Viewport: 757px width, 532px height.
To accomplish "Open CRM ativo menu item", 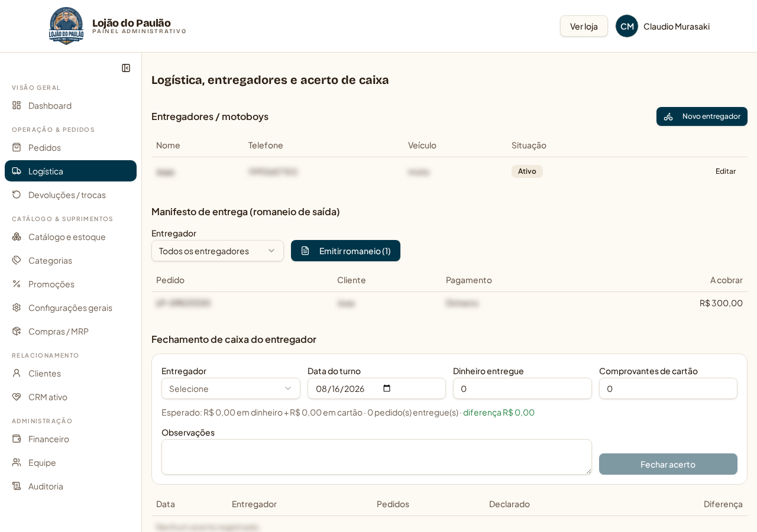I will pyautogui.click(x=70, y=397).
